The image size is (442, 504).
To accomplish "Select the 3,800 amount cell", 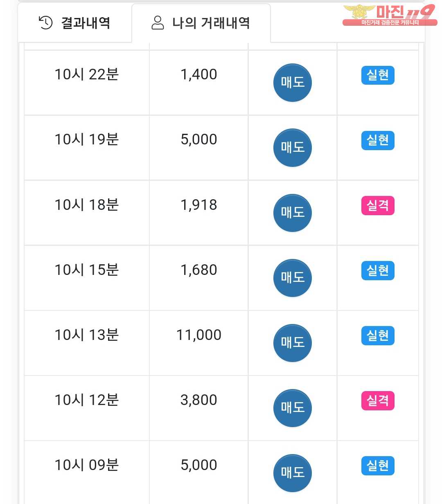I will tap(199, 400).
